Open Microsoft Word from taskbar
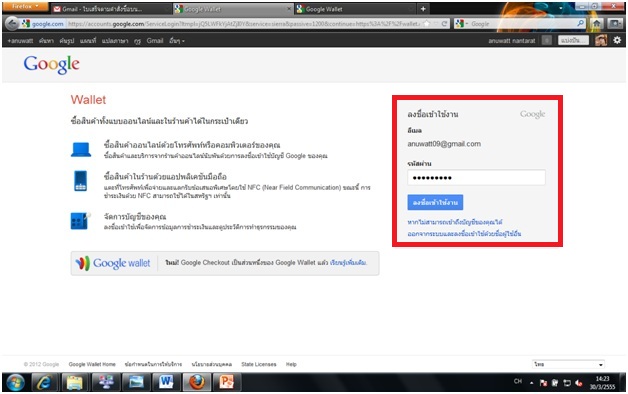Viewport: 628px width, 394px height. (x=166, y=382)
